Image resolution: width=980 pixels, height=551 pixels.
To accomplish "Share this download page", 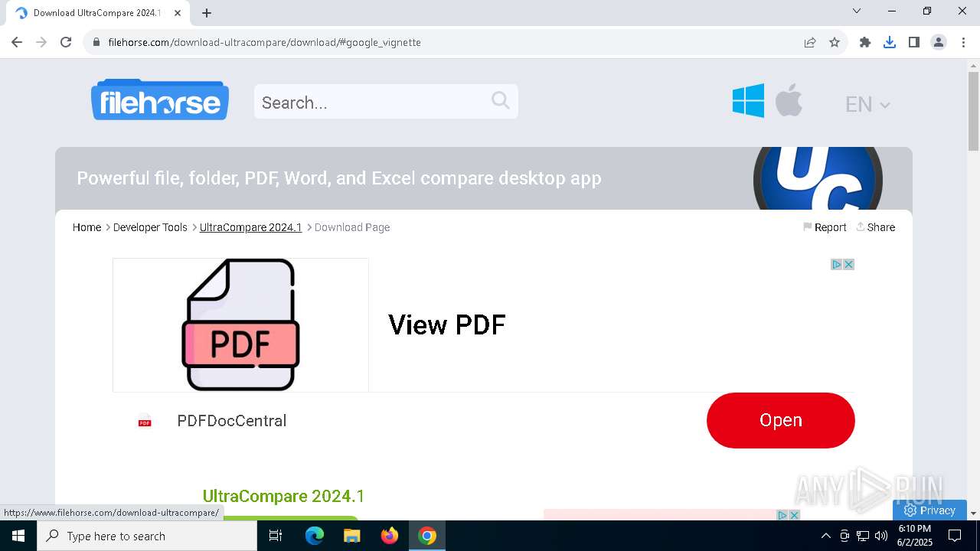I will click(875, 227).
